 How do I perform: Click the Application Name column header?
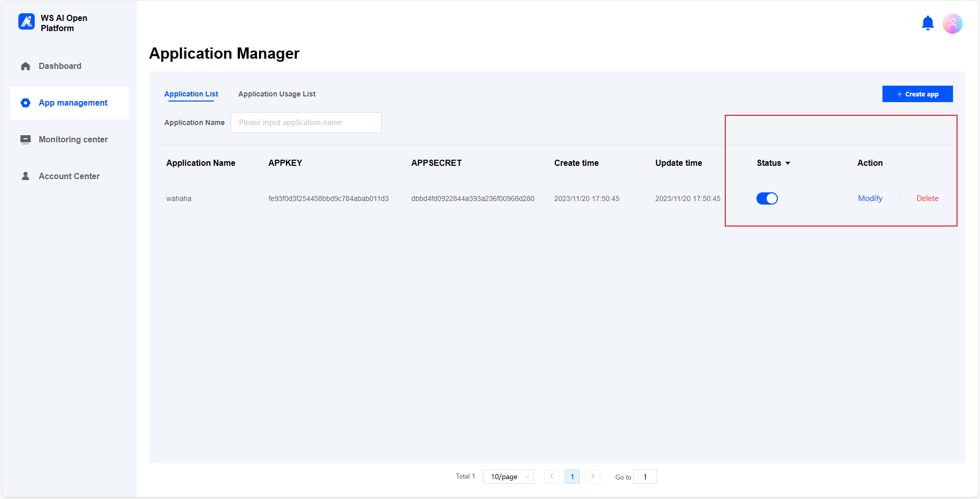click(201, 163)
